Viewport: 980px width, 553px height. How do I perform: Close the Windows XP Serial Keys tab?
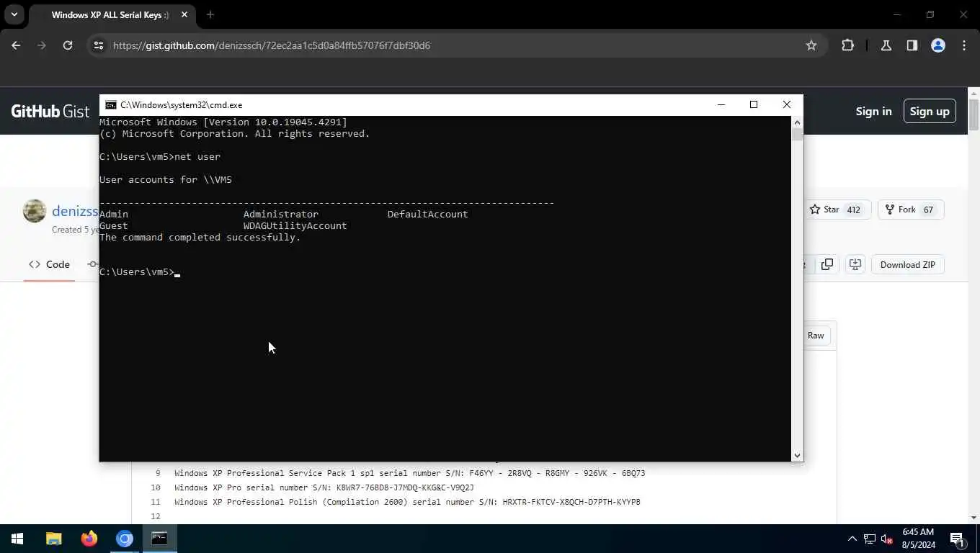(184, 14)
